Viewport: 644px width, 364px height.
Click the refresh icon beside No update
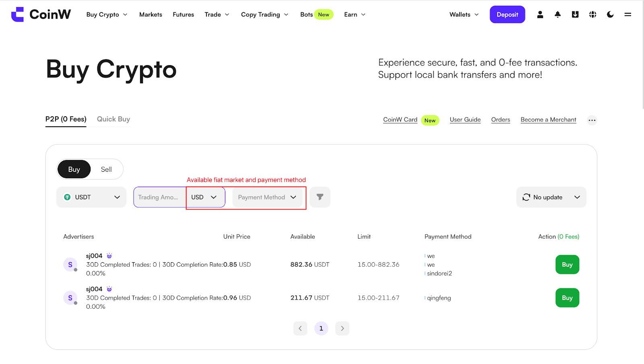coord(526,197)
